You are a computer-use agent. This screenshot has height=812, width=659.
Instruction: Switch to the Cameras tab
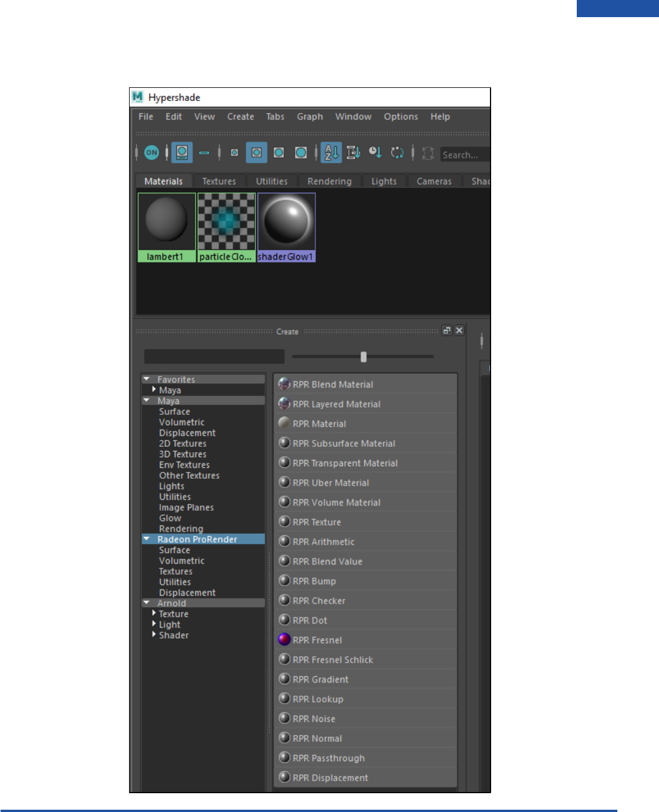(434, 181)
